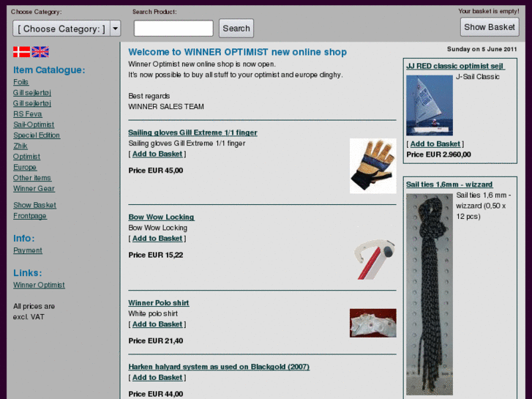Image resolution: width=532 pixels, height=399 pixels.
Task: Open the first Gill sejlertøj link
Action: [32, 93]
